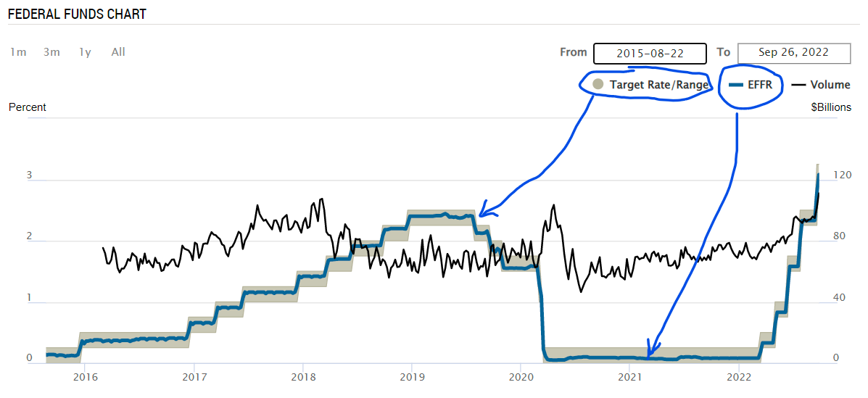Screen dimensions: 868x398
Task: Toggle Target Rate/Range legend circle icon
Action: pos(598,85)
